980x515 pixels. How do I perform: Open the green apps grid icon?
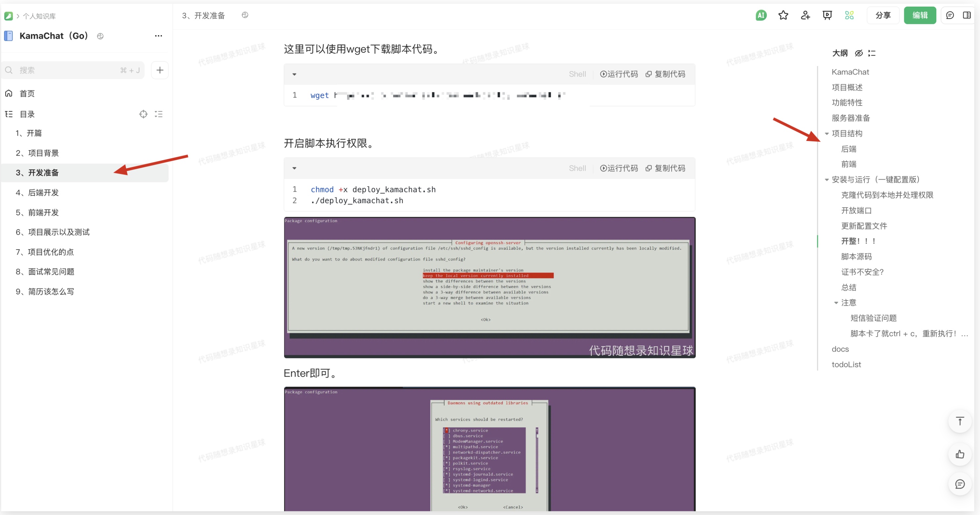(849, 15)
